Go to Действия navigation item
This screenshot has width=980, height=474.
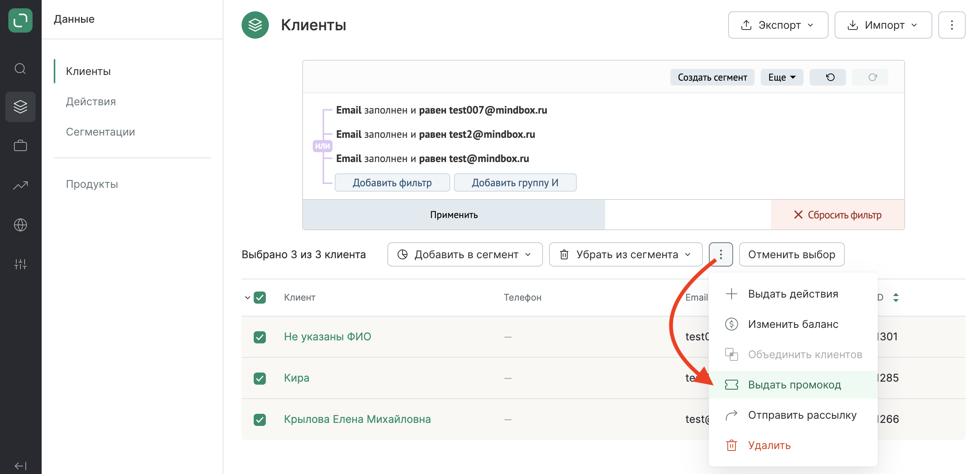[x=91, y=101]
